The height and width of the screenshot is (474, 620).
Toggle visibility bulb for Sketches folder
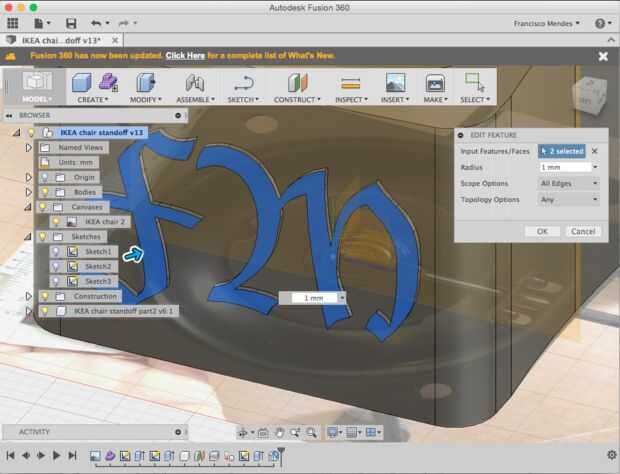tap(42, 236)
